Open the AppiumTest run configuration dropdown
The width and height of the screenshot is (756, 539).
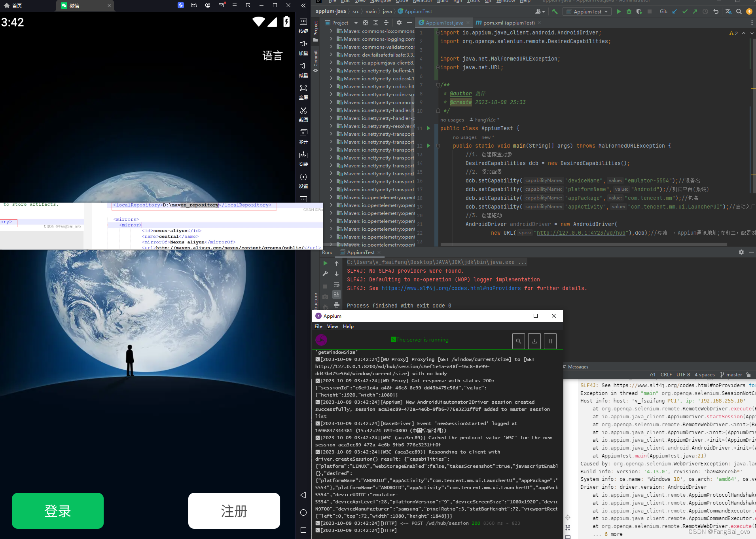(587, 11)
